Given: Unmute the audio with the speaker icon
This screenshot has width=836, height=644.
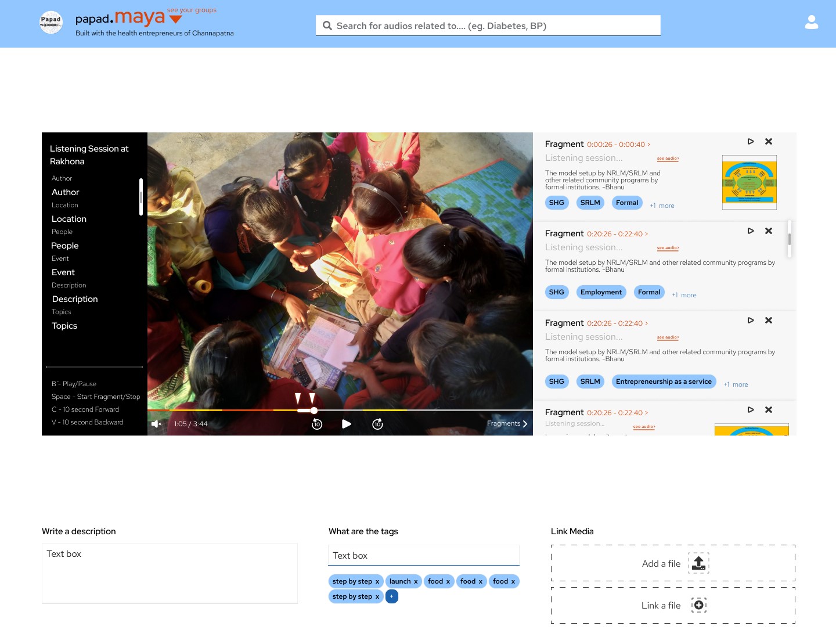Looking at the screenshot, I should pyautogui.click(x=156, y=424).
